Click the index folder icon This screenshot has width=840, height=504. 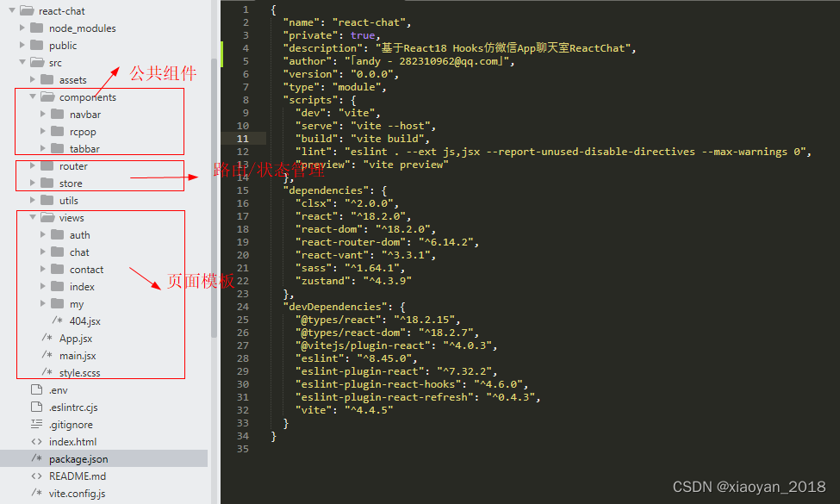pyautogui.click(x=58, y=286)
